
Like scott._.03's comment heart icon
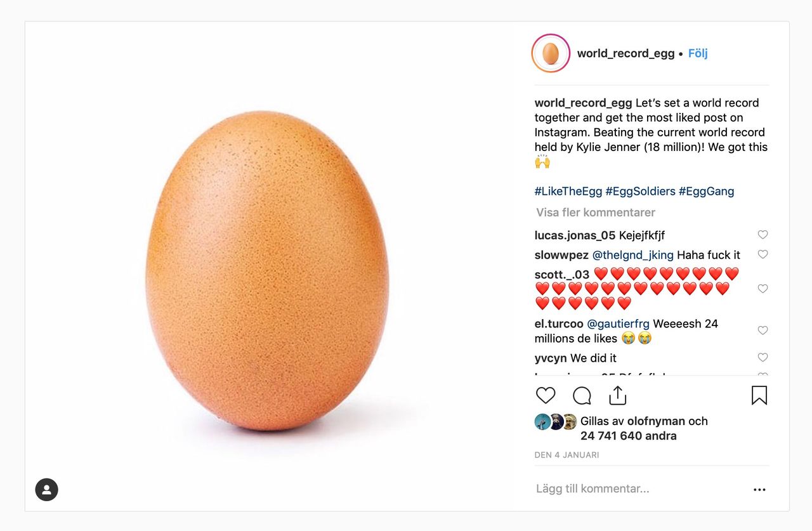point(763,288)
